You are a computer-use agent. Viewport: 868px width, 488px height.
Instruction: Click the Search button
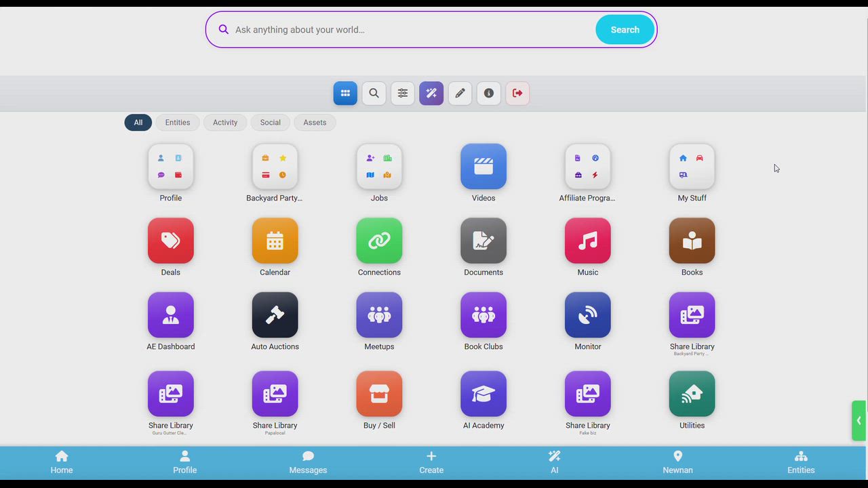coord(625,30)
